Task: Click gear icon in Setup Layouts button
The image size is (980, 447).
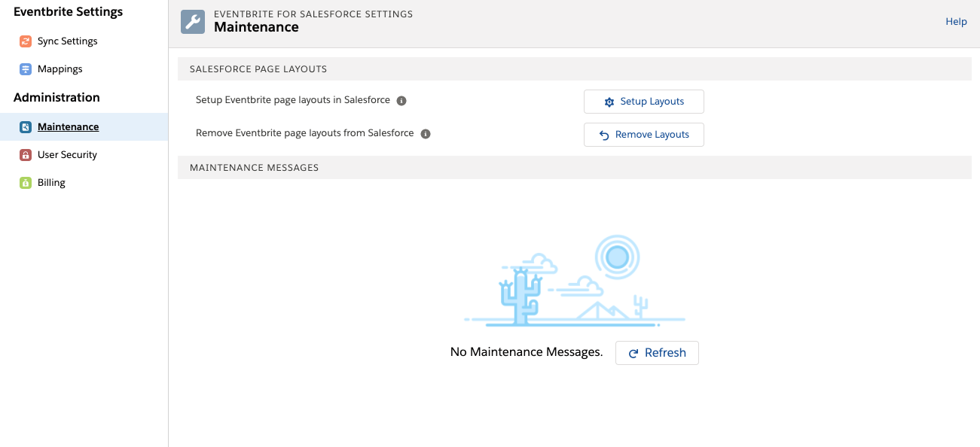Action: (609, 102)
